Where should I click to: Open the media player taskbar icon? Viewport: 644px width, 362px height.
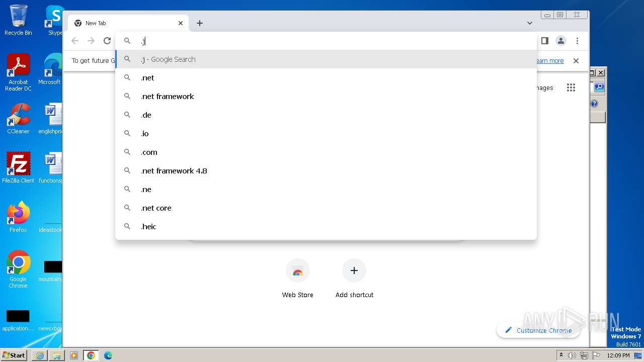(x=73, y=355)
